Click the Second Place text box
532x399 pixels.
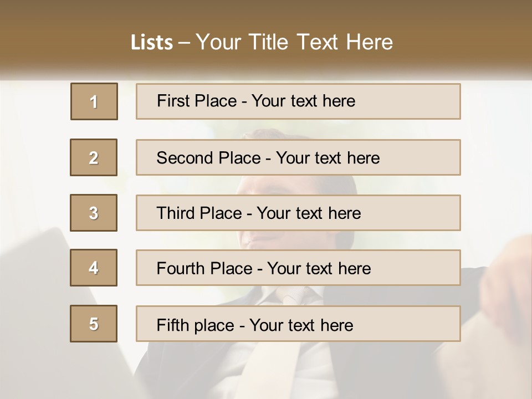[298, 157]
